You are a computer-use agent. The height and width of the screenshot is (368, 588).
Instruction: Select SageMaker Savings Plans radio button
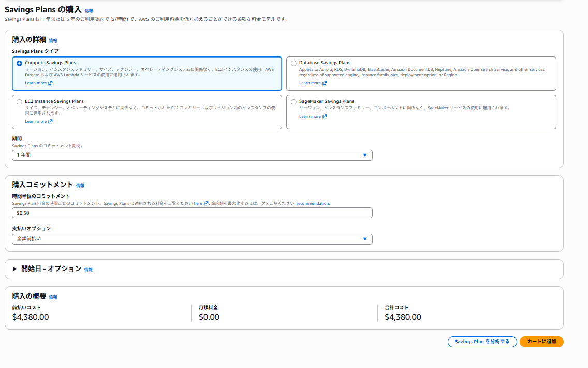tap(293, 102)
